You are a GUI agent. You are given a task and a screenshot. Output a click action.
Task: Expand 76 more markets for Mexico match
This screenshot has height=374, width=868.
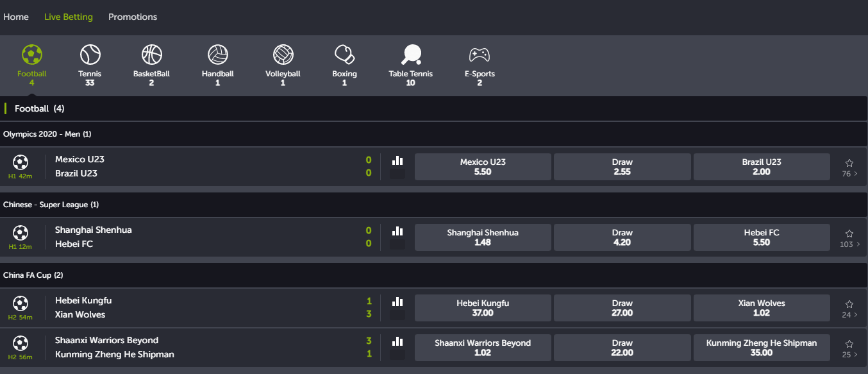(849, 174)
